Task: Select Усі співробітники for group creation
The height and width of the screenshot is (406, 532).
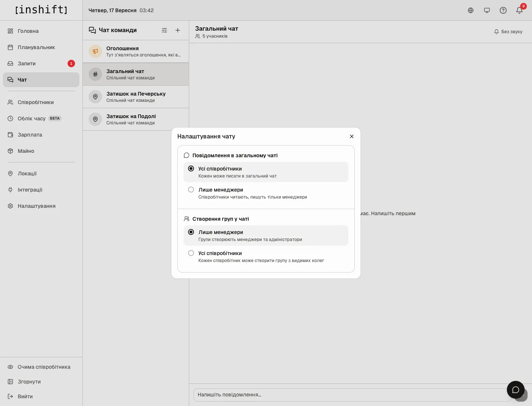Action: tap(266, 257)
